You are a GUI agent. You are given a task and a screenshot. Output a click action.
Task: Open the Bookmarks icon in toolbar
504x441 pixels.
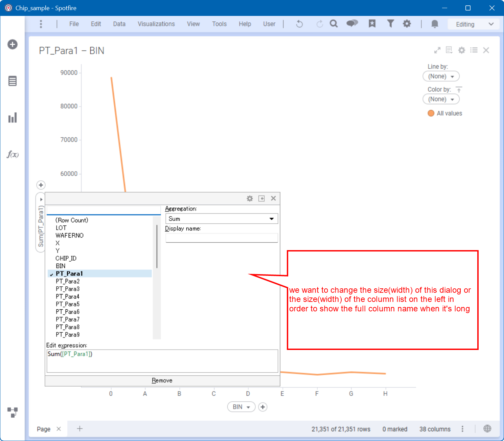click(372, 24)
